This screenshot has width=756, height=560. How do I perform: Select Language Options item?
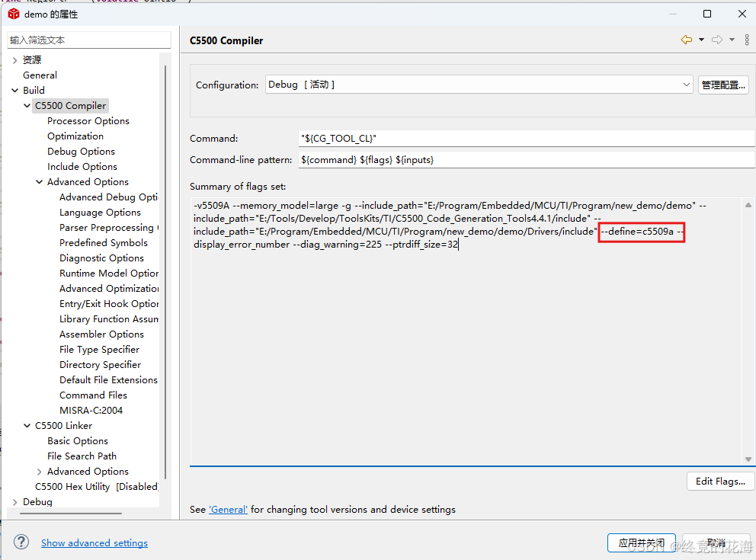coord(101,213)
